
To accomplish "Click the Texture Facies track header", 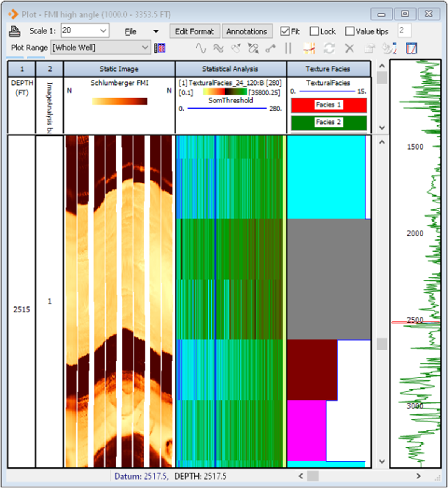I will 328,69.
